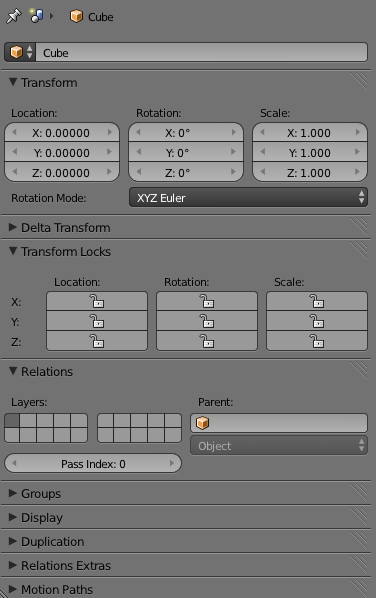
Task: Toggle Scale Z lock
Action: (x=317, y=341)
